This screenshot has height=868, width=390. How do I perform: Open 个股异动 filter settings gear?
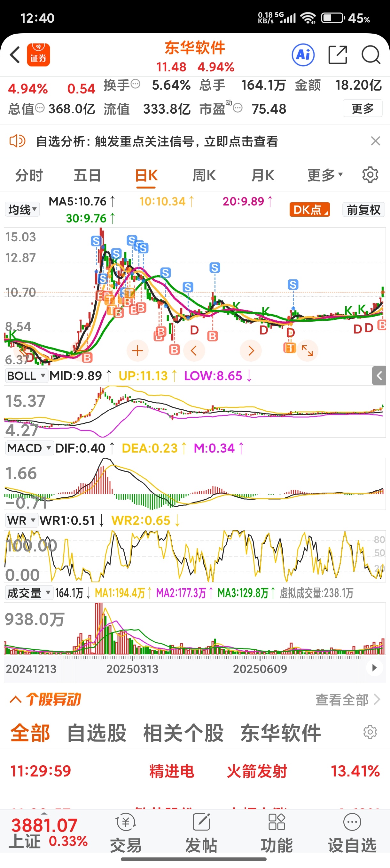[370, 732]
